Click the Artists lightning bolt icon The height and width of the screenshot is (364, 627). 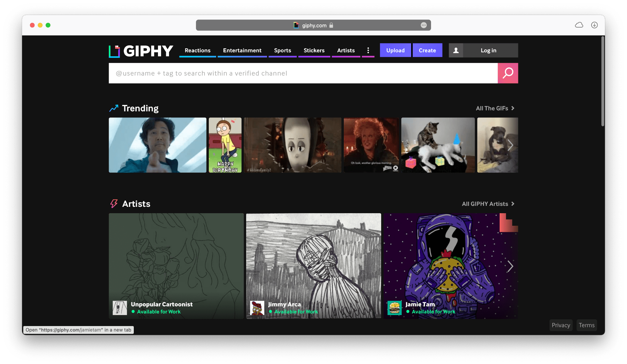(114, 203)
